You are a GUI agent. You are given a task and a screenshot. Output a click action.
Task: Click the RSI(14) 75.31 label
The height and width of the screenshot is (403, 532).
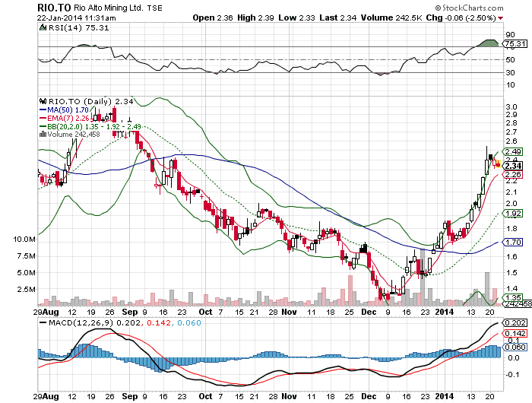[79, 28]
